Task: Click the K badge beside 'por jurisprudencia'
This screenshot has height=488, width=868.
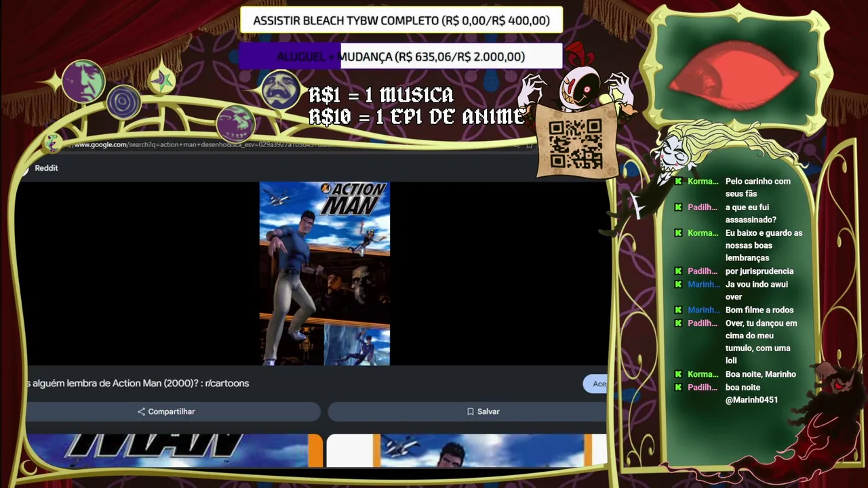Action: pyautogui.click(x=678, y=271)
